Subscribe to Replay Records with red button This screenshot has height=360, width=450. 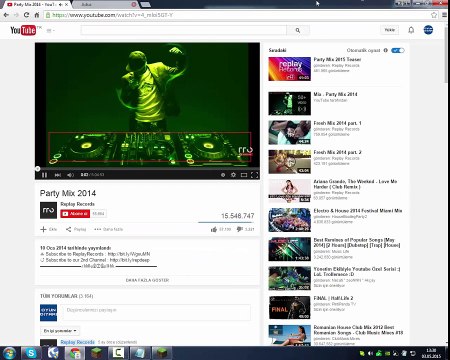click(x=75, y=214)
